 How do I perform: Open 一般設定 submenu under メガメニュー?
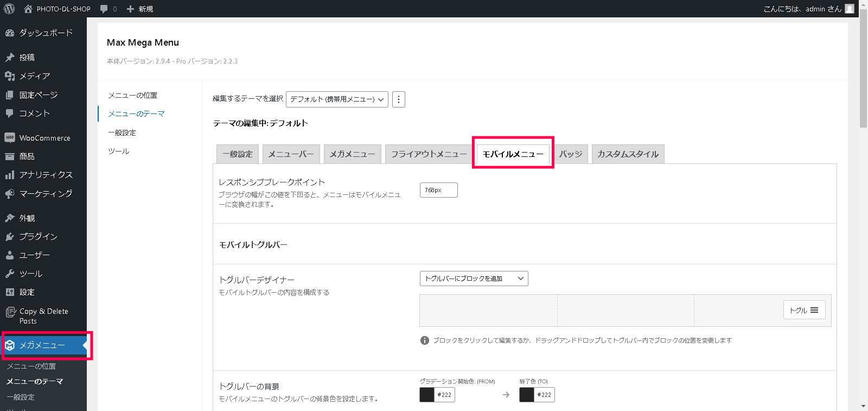click(x=21, y=397)
